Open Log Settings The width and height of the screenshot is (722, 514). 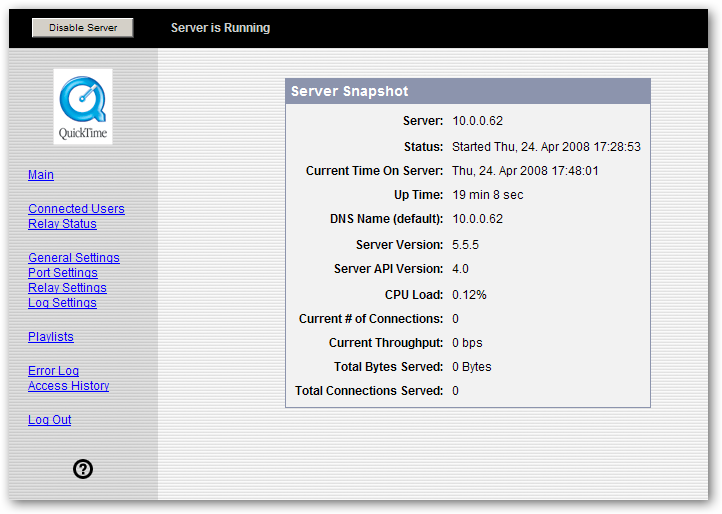coord(62,303)
